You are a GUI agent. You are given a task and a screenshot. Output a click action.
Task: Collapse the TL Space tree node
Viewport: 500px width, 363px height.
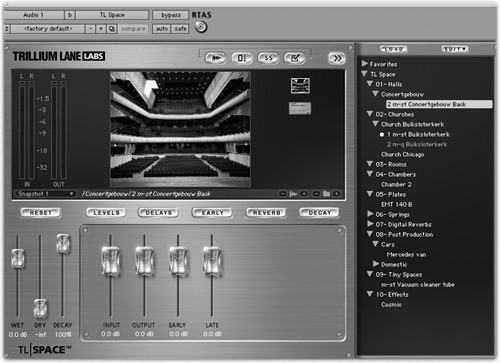pos(364,74)
